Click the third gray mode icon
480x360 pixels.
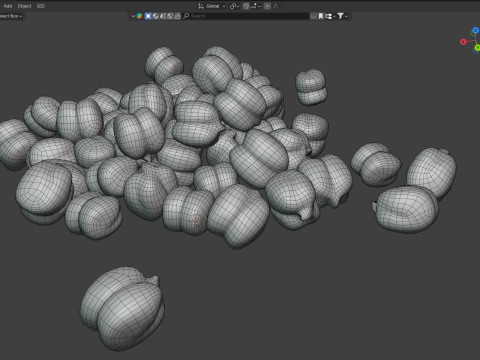[163, 16]
